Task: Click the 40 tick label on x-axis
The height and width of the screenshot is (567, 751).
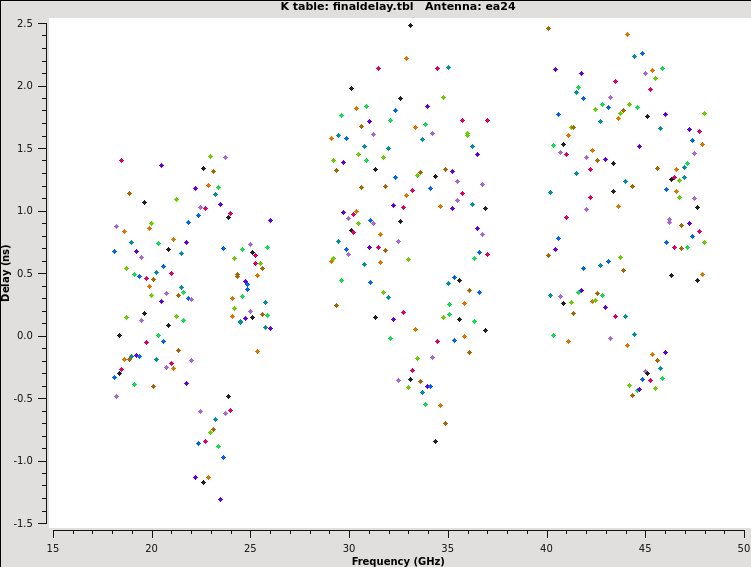Action: 546,547
